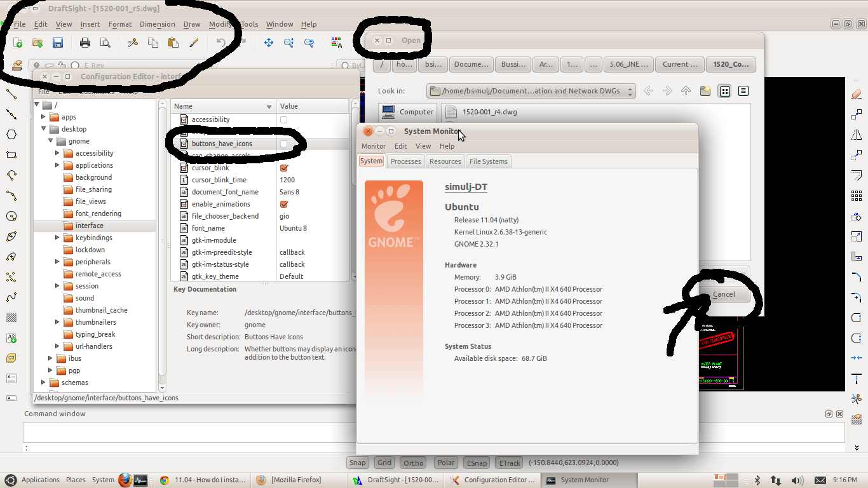Expand the ibus folder node

[x=50, y=358]
